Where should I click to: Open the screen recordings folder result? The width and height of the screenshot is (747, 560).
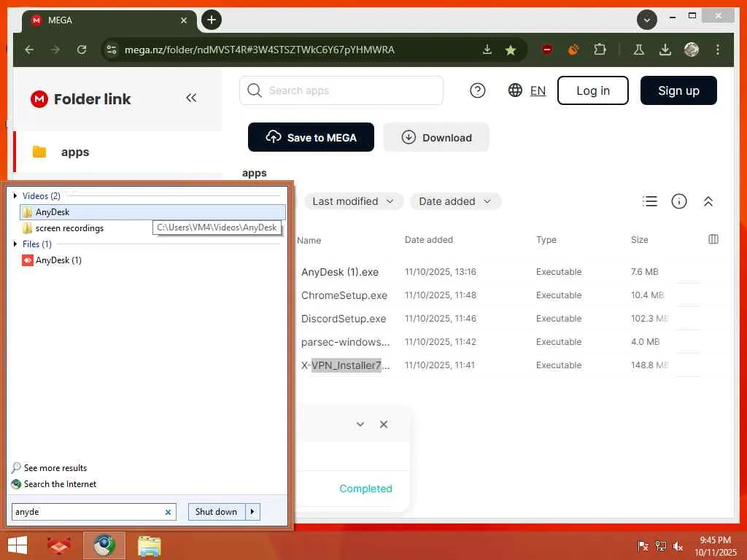[69, 228]
